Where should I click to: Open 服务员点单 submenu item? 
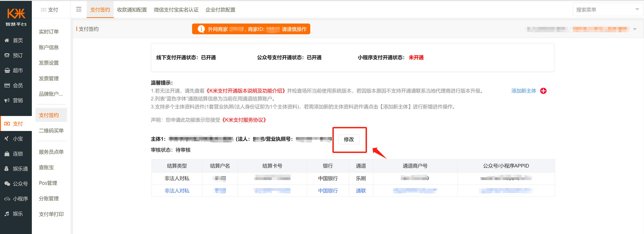[x=51, y=152]
